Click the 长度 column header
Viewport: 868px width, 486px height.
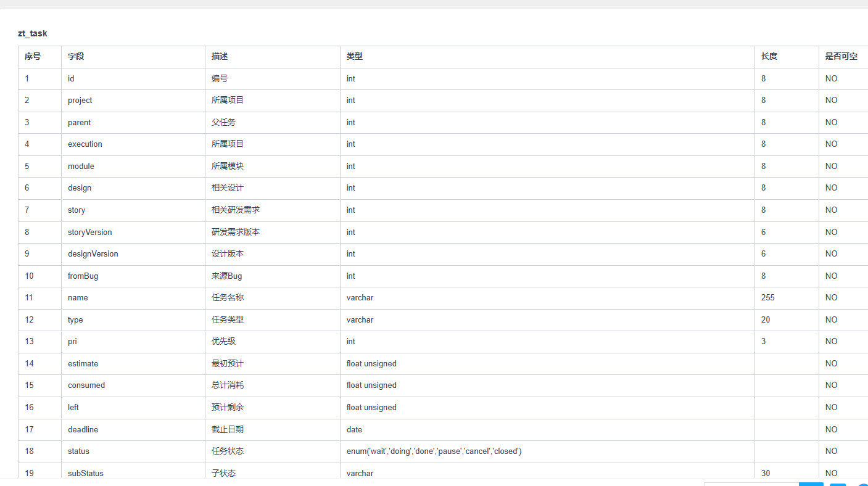pos(769,56)
